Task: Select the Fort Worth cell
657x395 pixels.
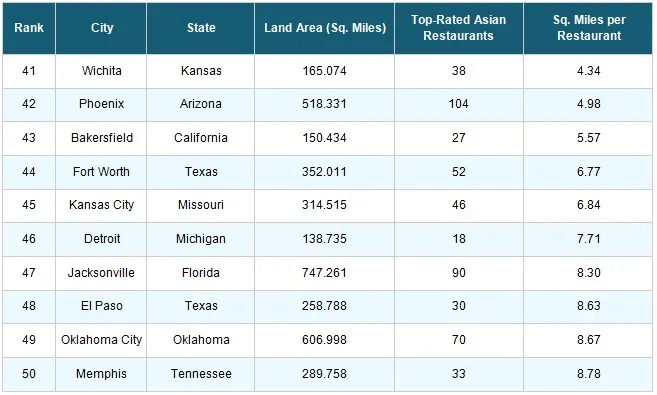Action: pos(101,172)
